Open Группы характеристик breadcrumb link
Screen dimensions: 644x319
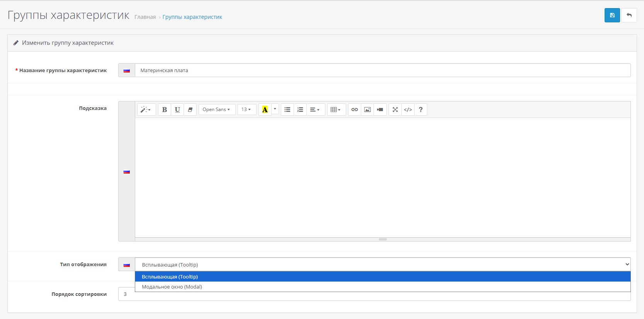[192, 17]
